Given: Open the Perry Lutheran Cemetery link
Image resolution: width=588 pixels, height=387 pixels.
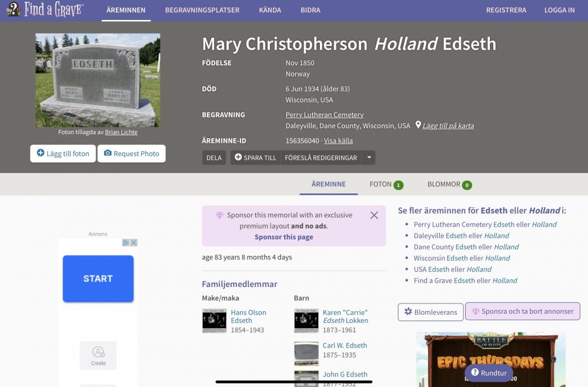Looking at the screenshot, I should (325, 115).
